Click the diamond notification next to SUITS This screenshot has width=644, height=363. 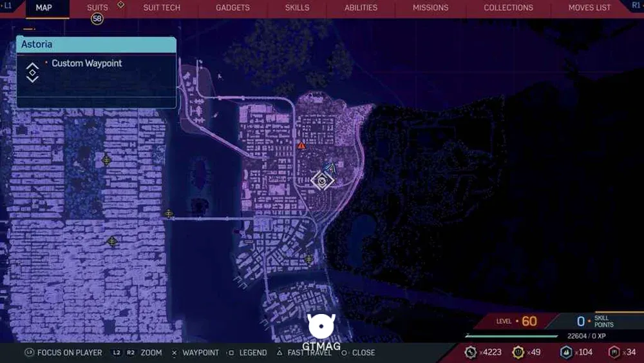pos(121,5)
